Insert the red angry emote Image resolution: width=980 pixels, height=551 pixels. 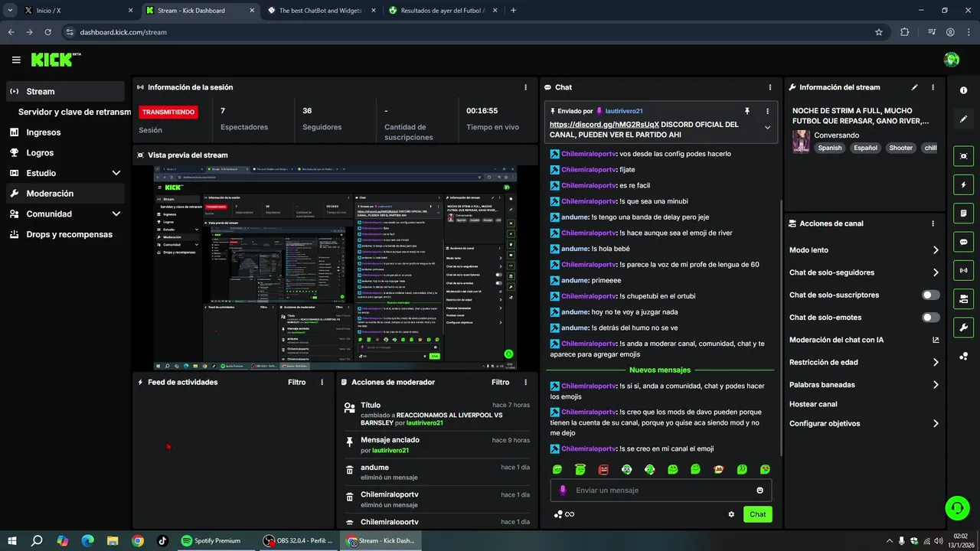(x=603, y=469)
